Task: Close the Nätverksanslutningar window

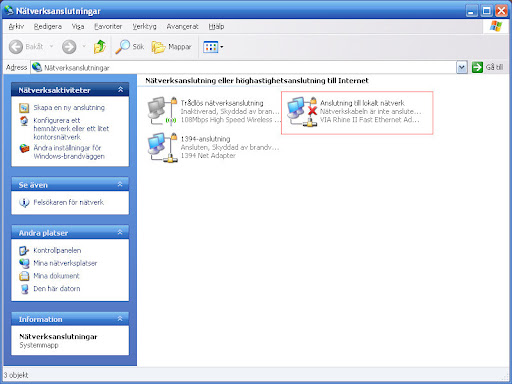Action: point(501,11)
